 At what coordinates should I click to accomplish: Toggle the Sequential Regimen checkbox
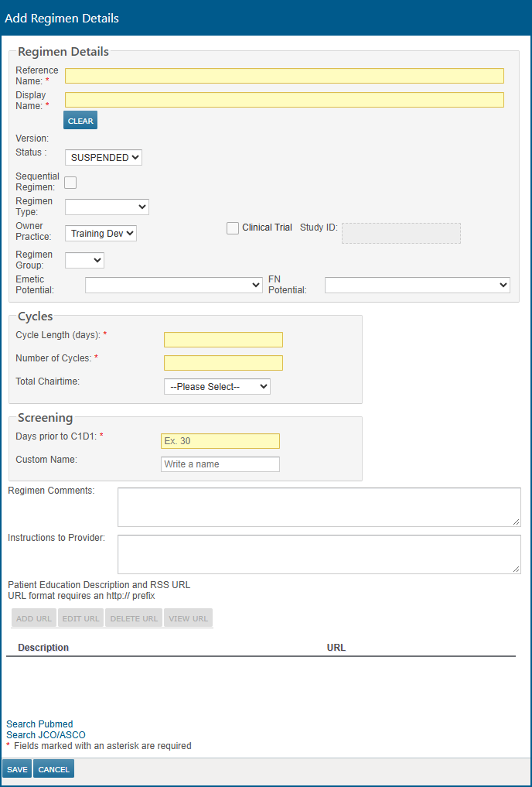[x=70, y=182]
